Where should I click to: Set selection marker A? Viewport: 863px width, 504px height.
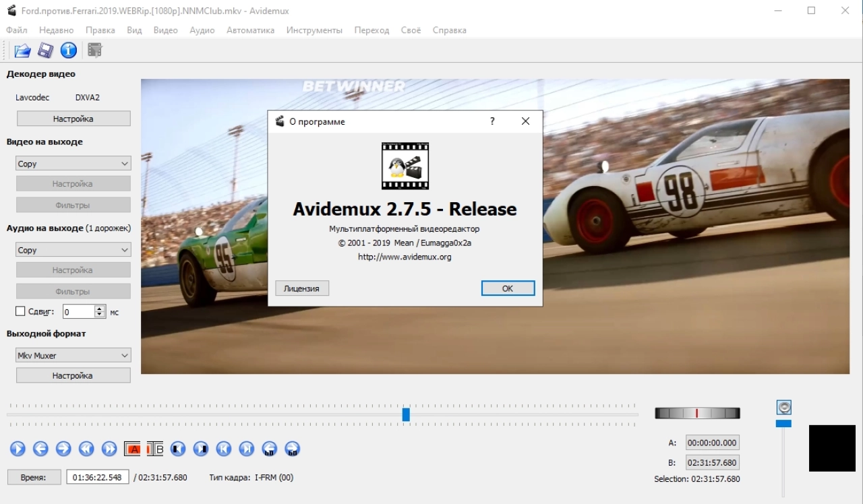(132, 449)
